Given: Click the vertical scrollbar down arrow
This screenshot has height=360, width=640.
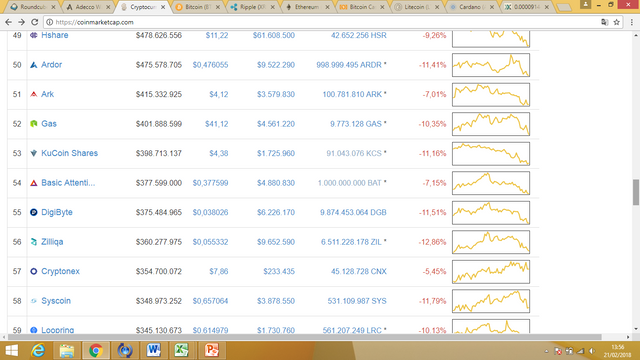Looking at the screenshot, I should click(636, 329).
